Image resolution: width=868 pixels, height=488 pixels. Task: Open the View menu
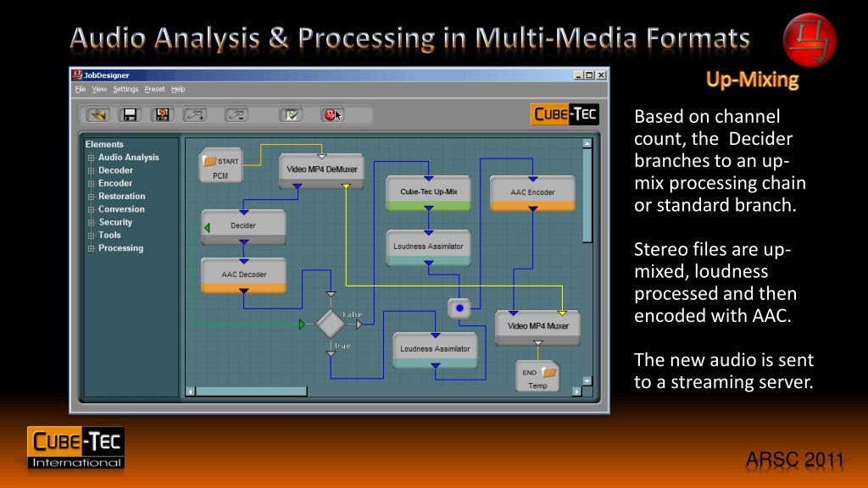click(99, 89)
